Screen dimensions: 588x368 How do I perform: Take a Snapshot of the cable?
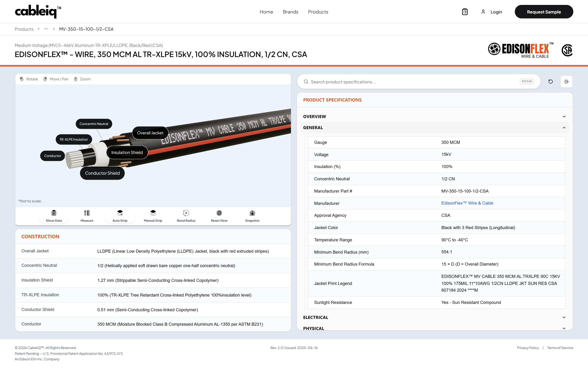[x=252, y=216]
